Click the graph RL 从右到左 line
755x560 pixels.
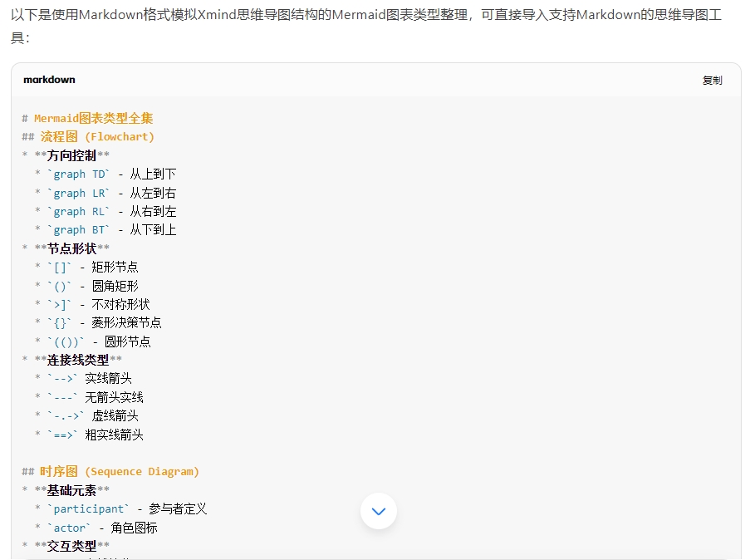106,211
